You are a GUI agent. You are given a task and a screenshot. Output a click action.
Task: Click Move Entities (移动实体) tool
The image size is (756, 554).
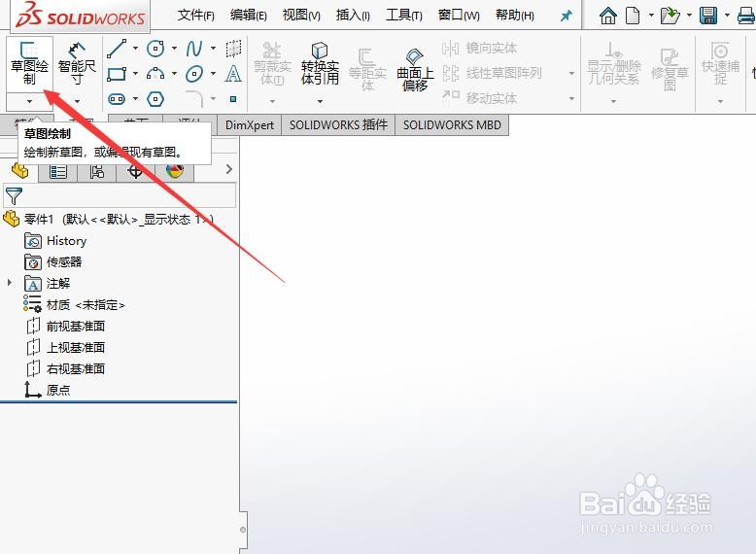(x=480, y=98)
